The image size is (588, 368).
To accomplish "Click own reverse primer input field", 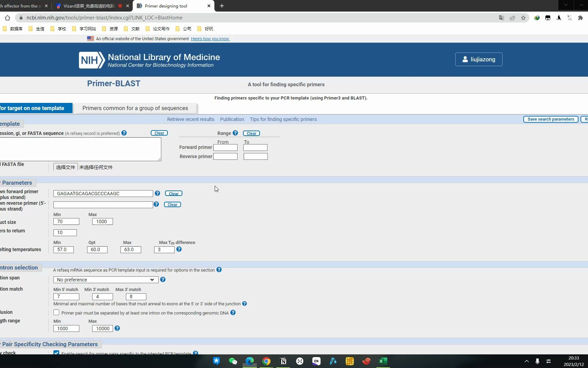I will [x=103, y=204].
